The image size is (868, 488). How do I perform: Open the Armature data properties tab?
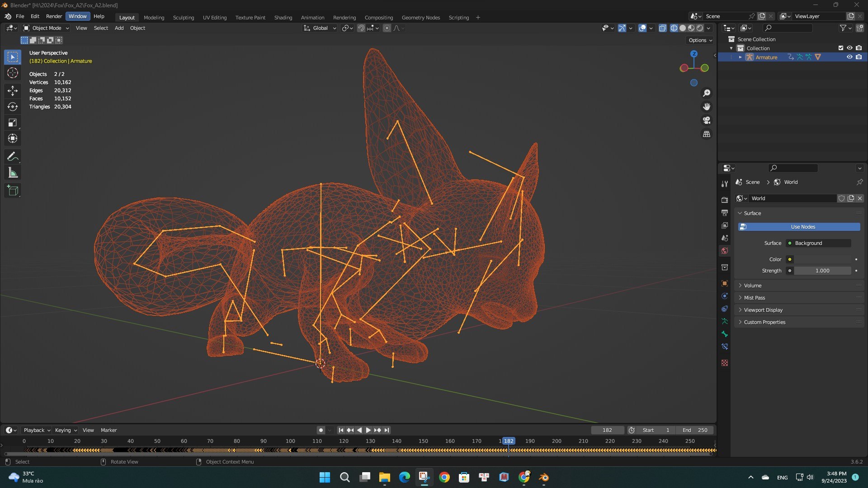(x=725, y=321)
